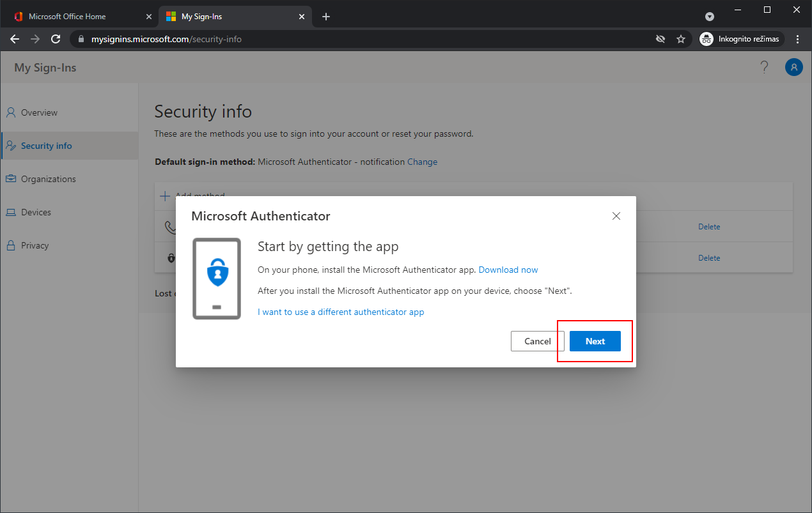Bookmark this page with the star icon
The image size is (812, 513).
point(681,39)
